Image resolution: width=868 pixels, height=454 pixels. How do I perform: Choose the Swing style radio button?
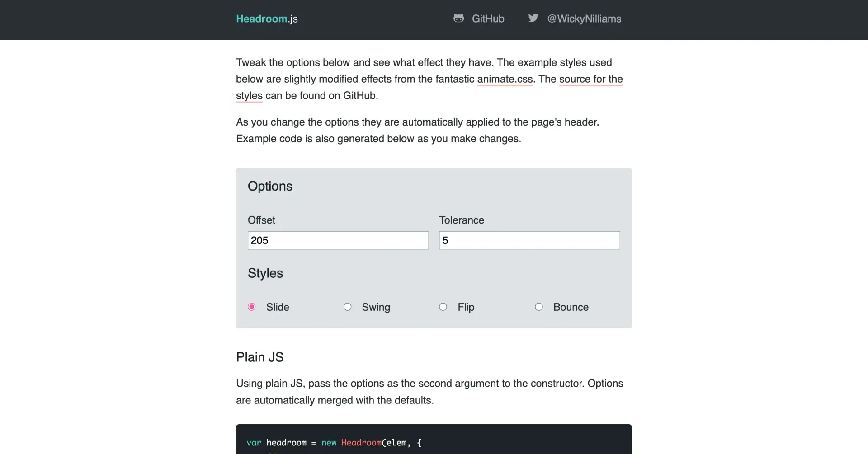point(347,307)
